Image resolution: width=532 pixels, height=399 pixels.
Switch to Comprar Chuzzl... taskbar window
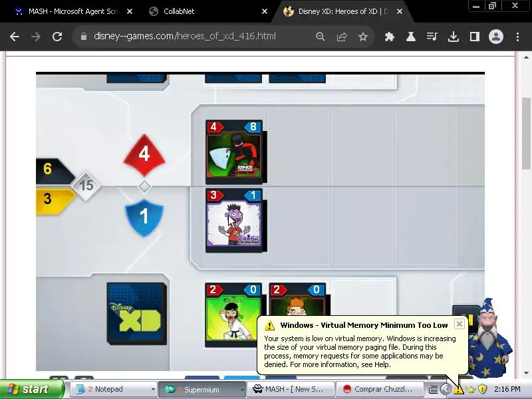[x=380, y=389]
